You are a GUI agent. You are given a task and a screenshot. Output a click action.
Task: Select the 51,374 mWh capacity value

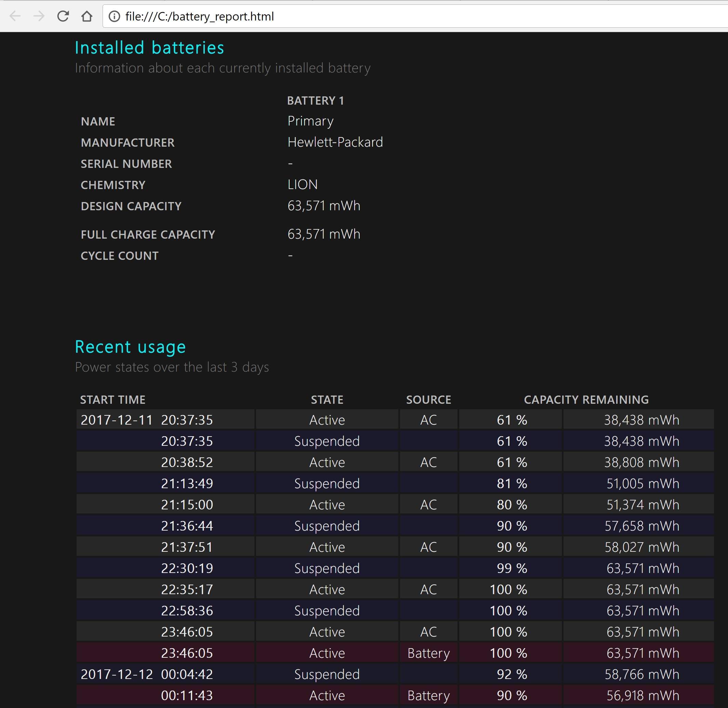(x=643, y=505)
